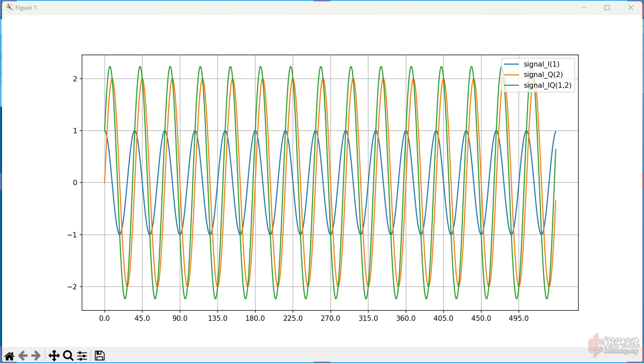Go forward to the next plot view
The height and width of the screenshot is (363, 644).
[36, 356]
